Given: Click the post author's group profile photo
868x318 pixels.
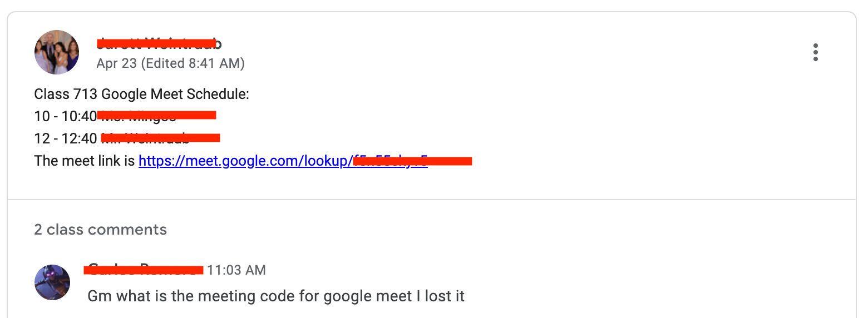Looking at the screenshot, I should point(57,52).
